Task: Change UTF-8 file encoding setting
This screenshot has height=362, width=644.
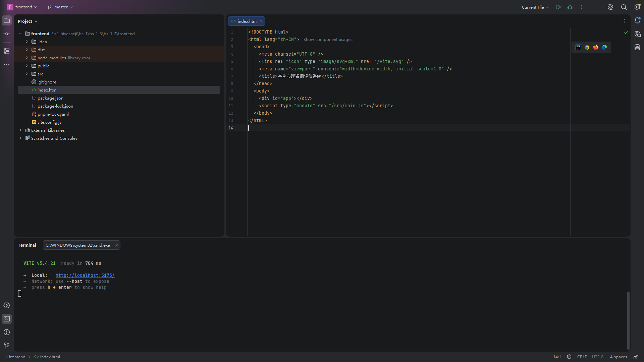Action: coord(598,357)
